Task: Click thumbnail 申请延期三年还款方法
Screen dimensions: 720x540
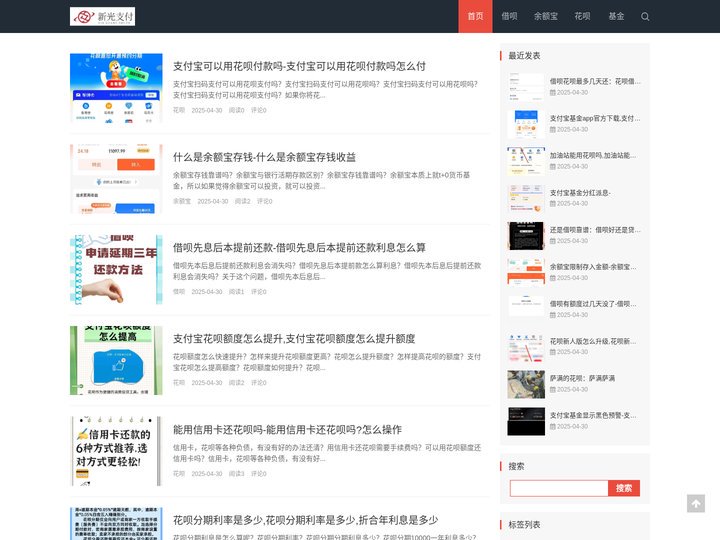Action: click(x=116, y=270)
